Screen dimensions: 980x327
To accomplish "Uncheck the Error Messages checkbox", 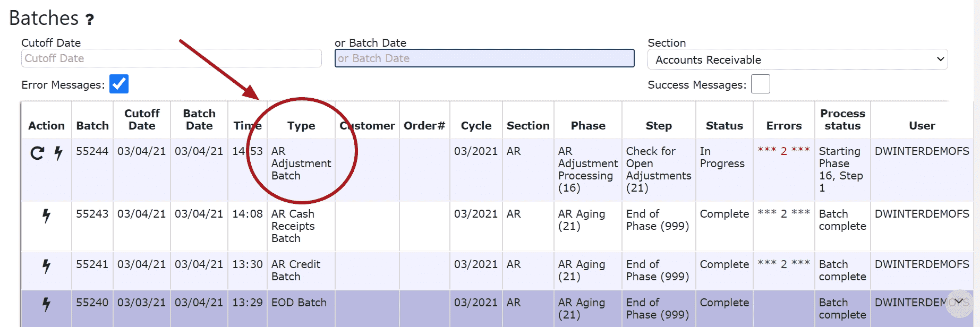I will [x=119, y=84].
